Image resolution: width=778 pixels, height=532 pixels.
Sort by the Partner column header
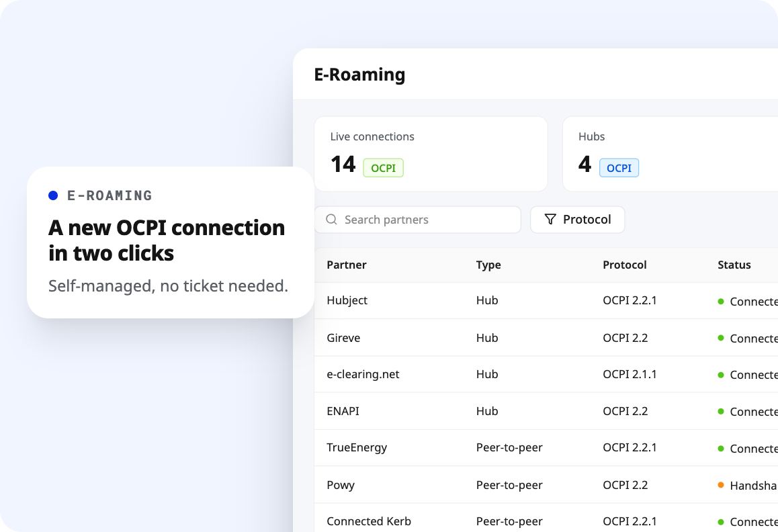(x=346, y=265)
